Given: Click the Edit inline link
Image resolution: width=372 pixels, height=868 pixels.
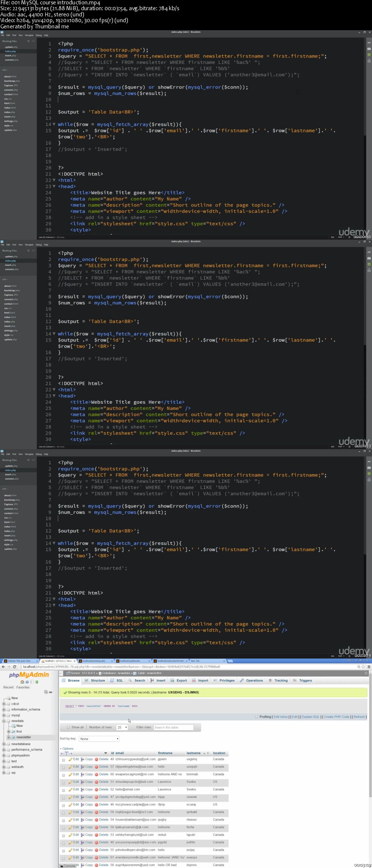Looking at the screenshot, I should click(x=280, y=717).
